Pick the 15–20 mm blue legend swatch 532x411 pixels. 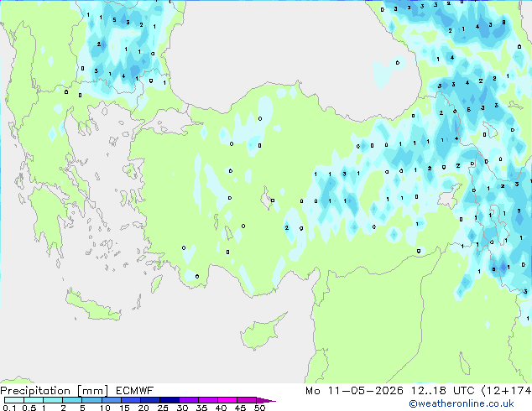pyautogui.click(x=130, y=400)
